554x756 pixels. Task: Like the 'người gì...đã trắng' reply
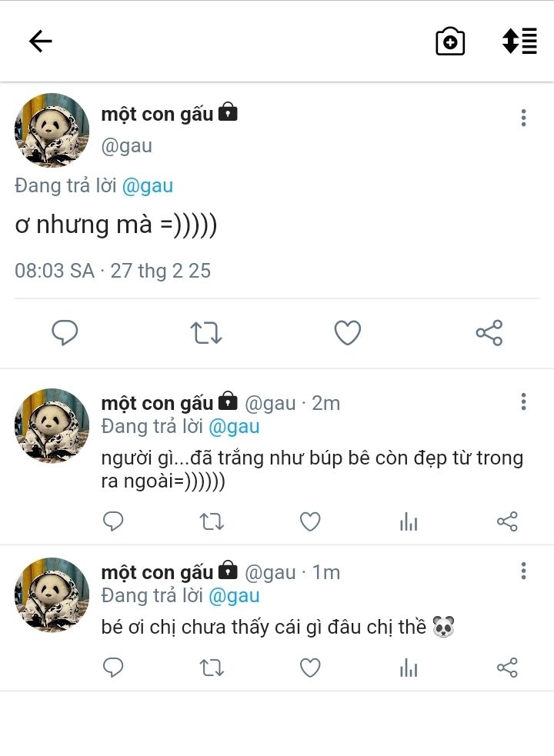pyautogui.click(x=310, y=521)
